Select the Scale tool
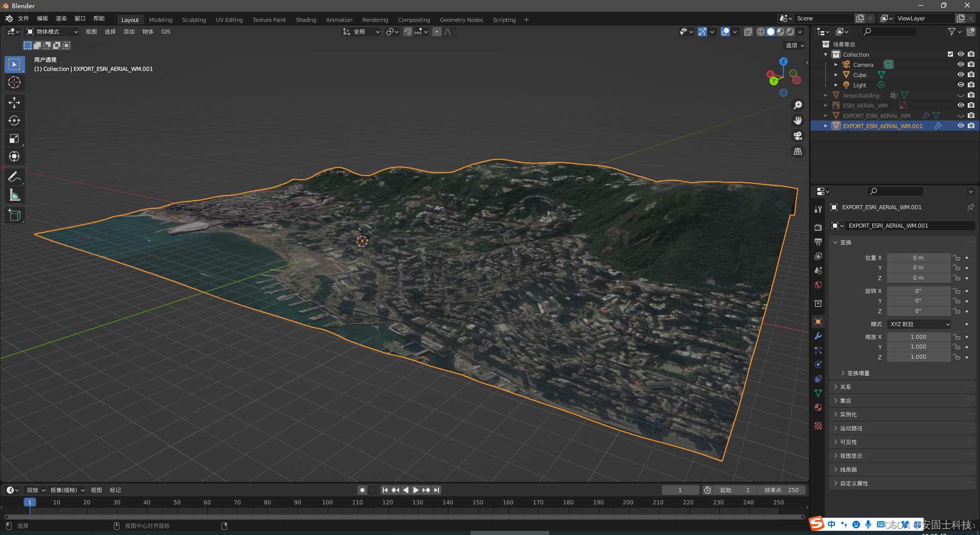Viewport: 980px width, 535px height. (x=14, y=138)
